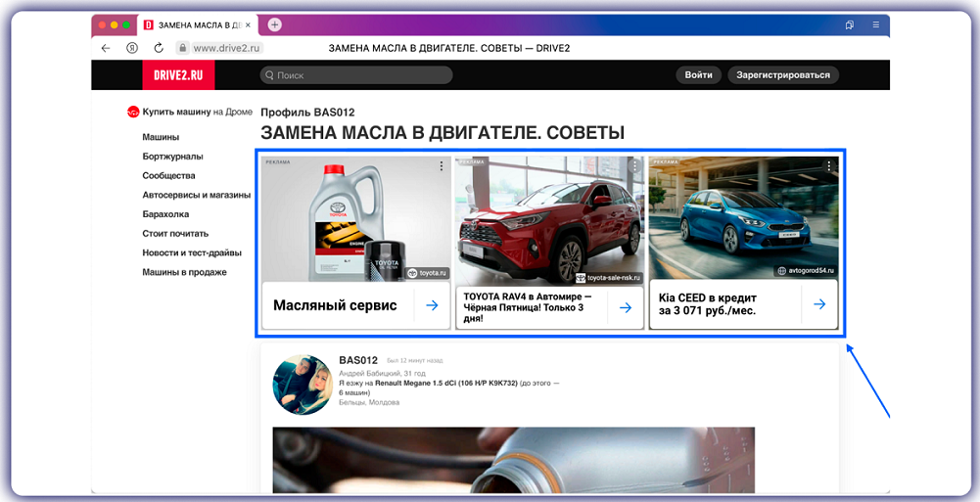Open the options dots on the Toyota oil ad
This screenshot has height=502, width=980.
coord(442,166)
